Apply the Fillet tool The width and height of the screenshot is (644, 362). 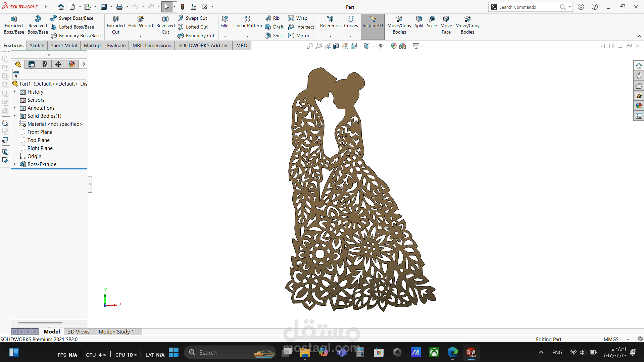(225, 22)
